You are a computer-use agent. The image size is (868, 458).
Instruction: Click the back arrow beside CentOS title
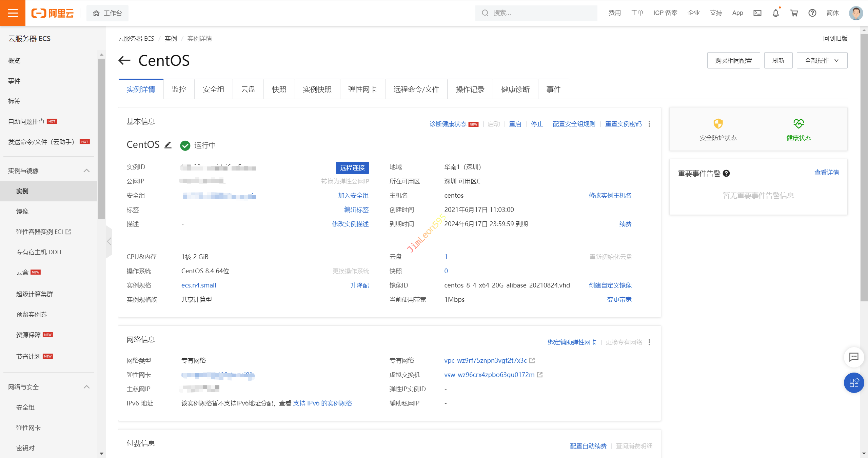pyautogui.click(x=124, y=61)
